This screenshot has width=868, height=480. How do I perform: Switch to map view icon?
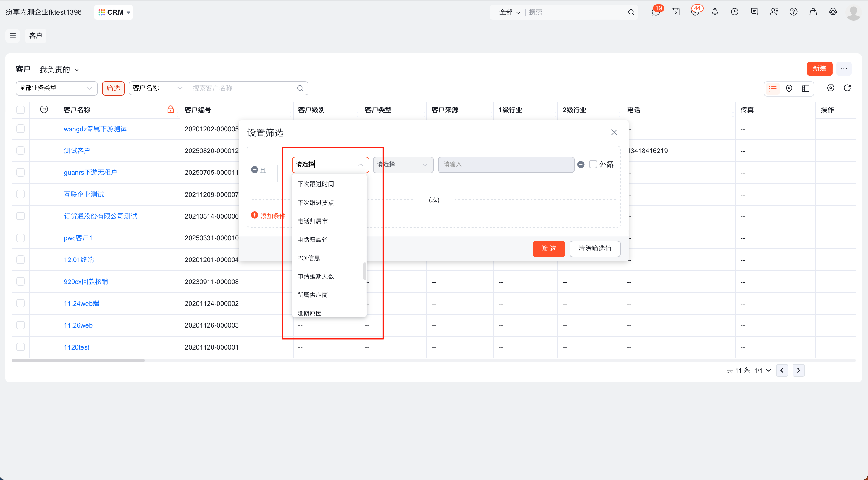click(x=789, y=89)
